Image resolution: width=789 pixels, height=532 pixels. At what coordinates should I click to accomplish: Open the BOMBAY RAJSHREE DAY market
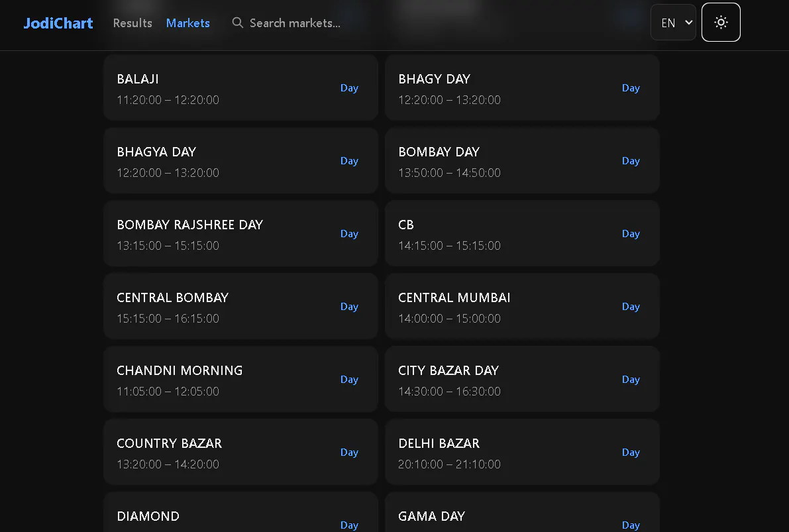[x=240, y=233]
